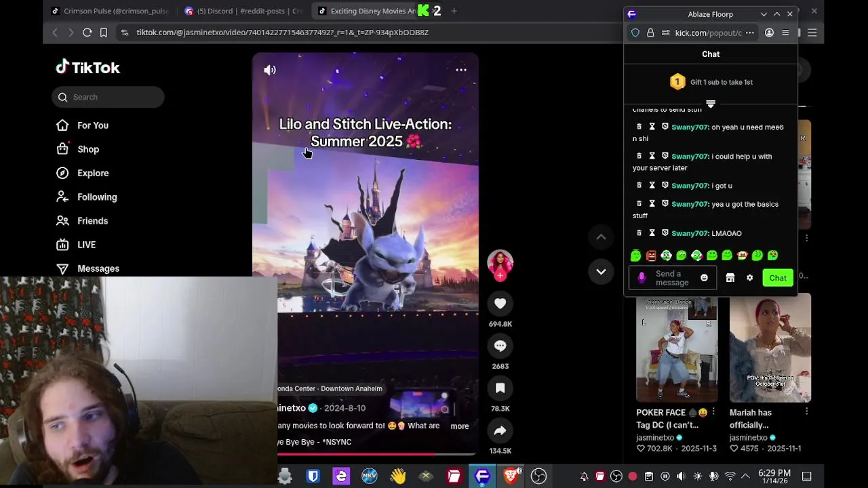Screen dimensions: 868x488
Task: Open the account icon in Kick popout window
Action: 769,33
